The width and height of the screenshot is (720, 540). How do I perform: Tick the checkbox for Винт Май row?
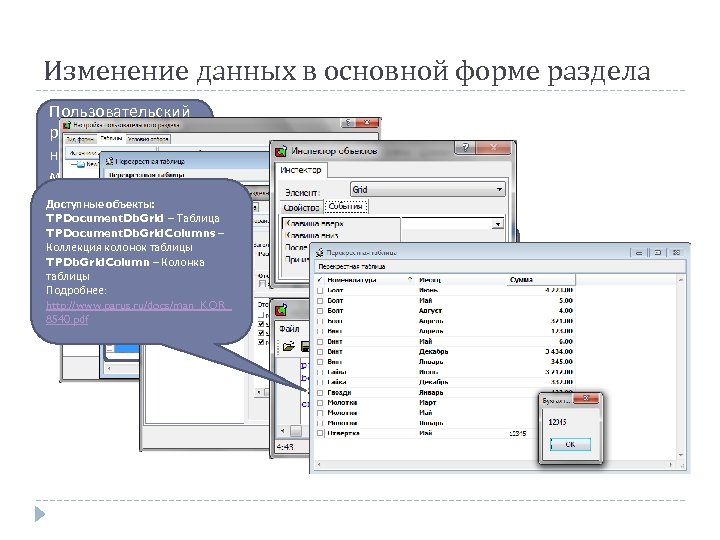point(320,342)
